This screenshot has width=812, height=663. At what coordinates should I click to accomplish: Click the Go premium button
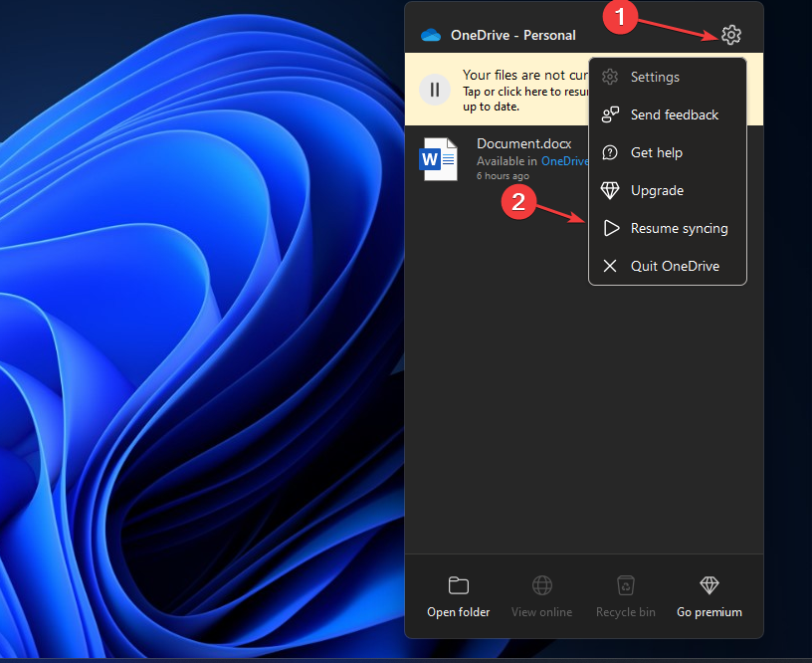point(710,596)
